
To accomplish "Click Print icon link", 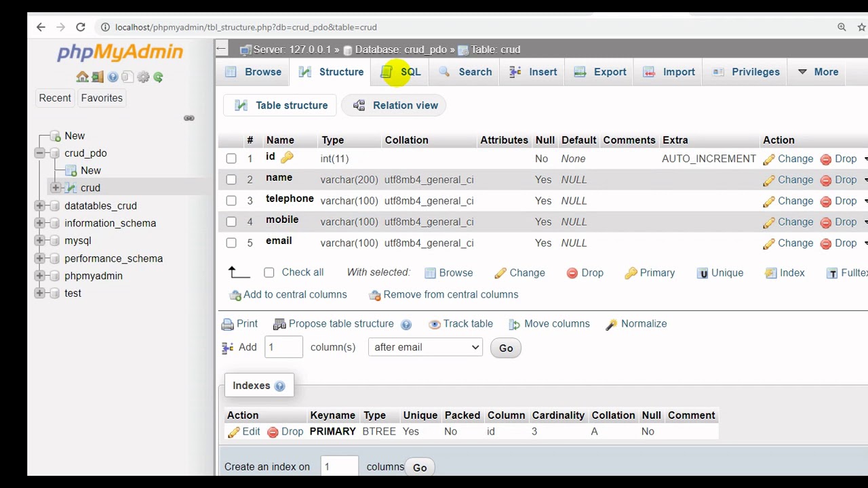I will click(240, 324).
